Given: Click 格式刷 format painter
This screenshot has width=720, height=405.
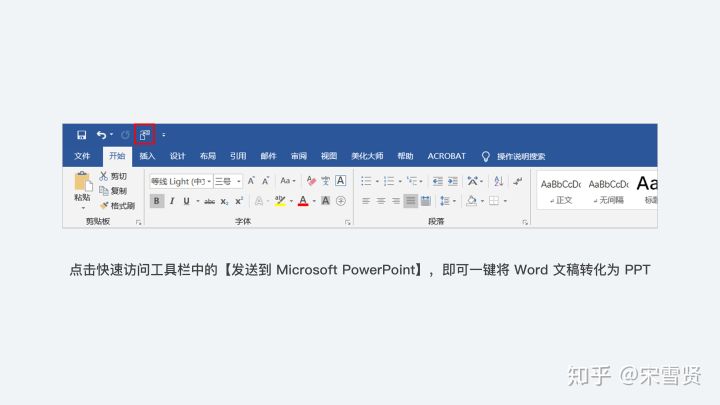Looking at the screenshot, I should point(117,205).
